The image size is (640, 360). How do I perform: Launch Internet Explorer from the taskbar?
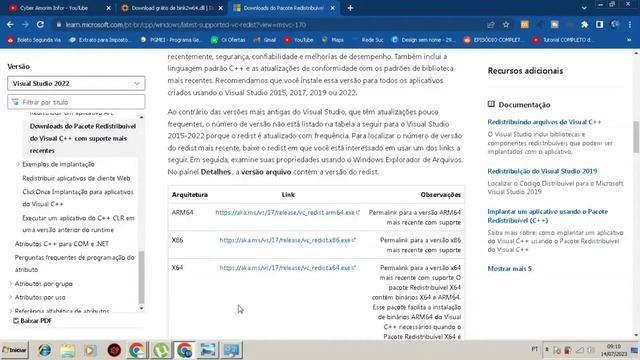(x=44, y=350)
